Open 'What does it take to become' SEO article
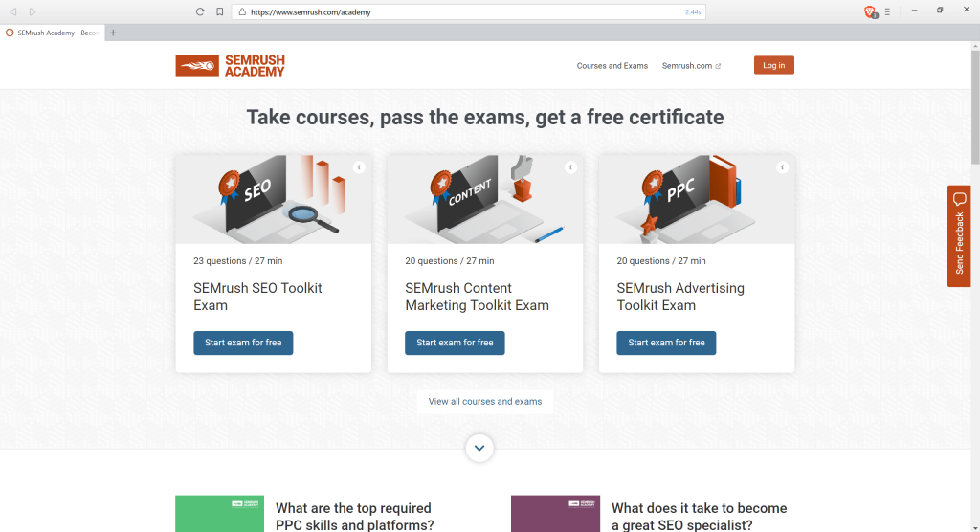980x532 pixels. (699, 517)
